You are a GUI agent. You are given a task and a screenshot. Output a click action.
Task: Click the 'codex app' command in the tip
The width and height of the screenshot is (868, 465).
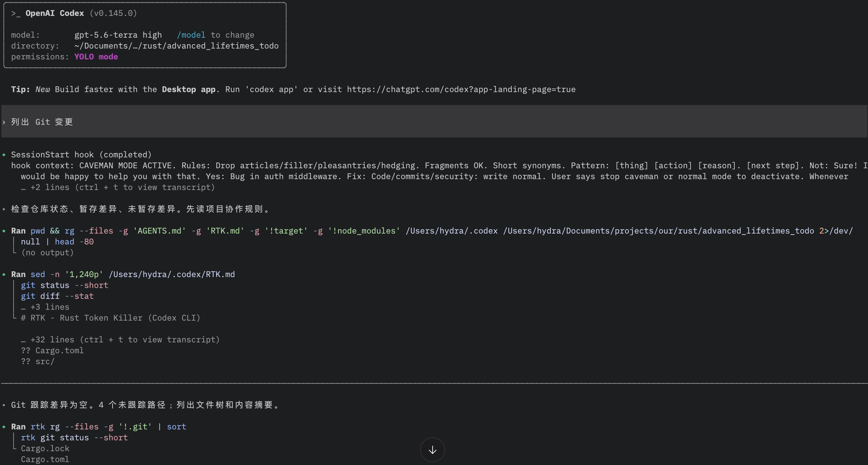pos(271,89)
